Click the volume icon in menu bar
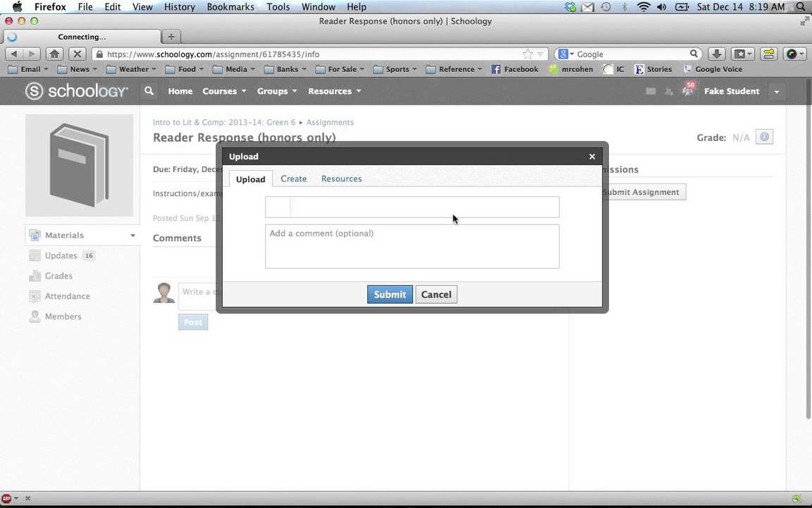Screen dimensions: 812x508 [661, 7]
